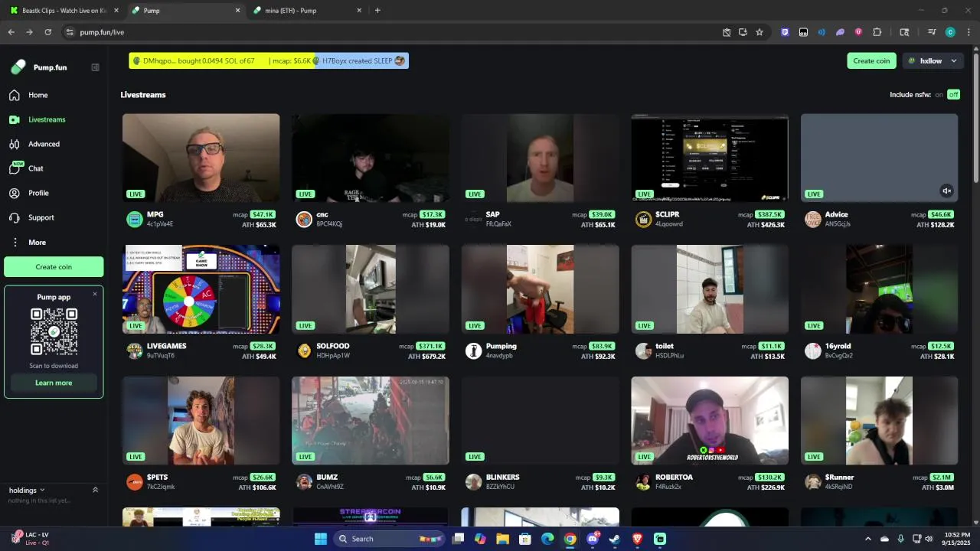Click Create coin button in header
This screenshot has height=551, width=980.
pyautogui.click(x=871, y=60)
